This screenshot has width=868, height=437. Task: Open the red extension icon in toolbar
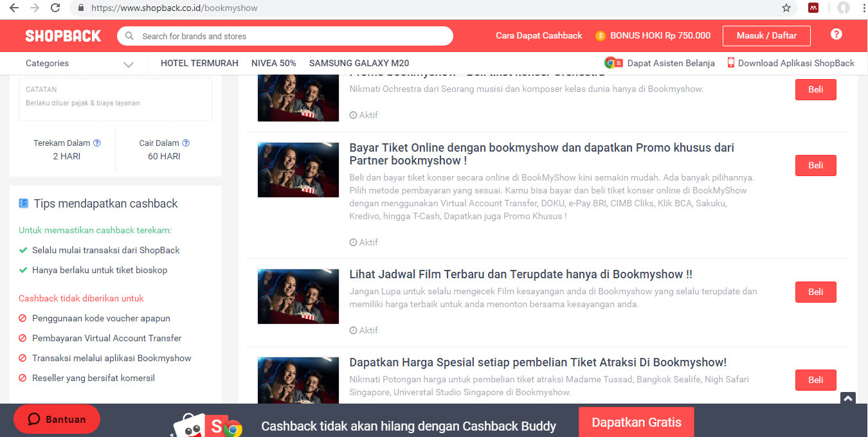[813, 8]
